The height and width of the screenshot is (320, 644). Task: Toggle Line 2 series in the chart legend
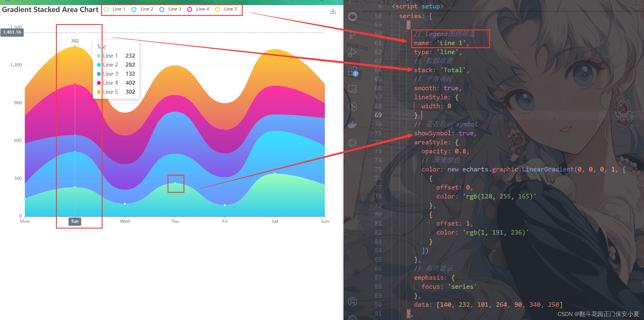pyautogui.click(x=143, y=9)
